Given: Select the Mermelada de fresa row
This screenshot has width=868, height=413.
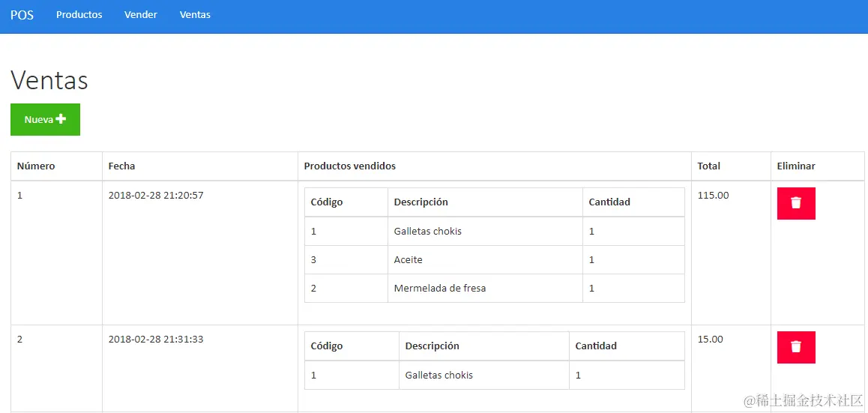Looking at the screenshot, I should pyautogui.click(x=439, y=289).
